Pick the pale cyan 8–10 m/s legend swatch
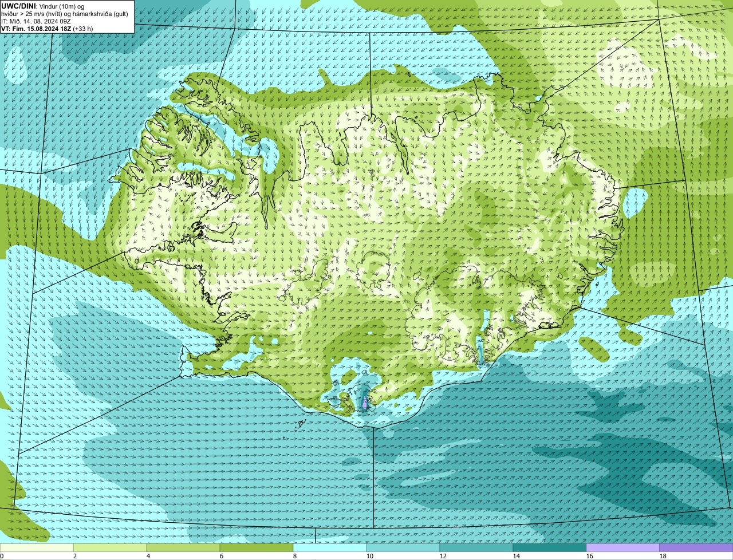733x560 pixels. click(x=330, y=548)
